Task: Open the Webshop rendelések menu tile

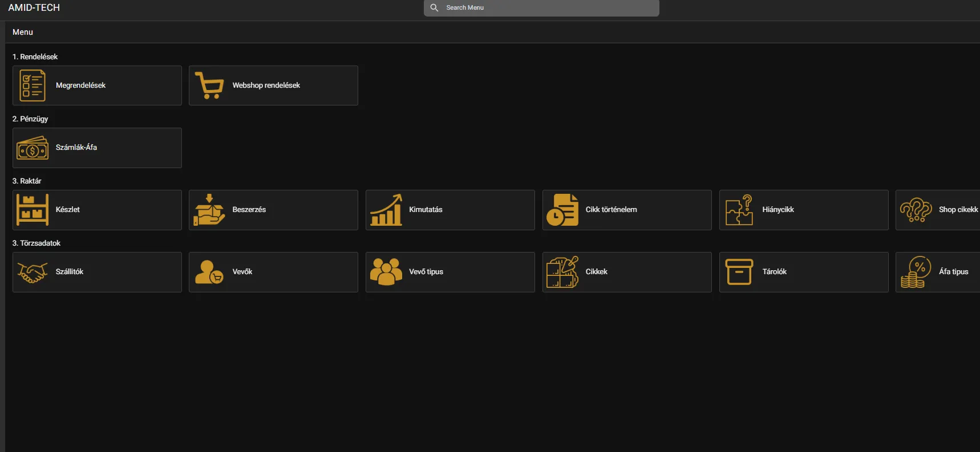Action: [x=273, y=85]
